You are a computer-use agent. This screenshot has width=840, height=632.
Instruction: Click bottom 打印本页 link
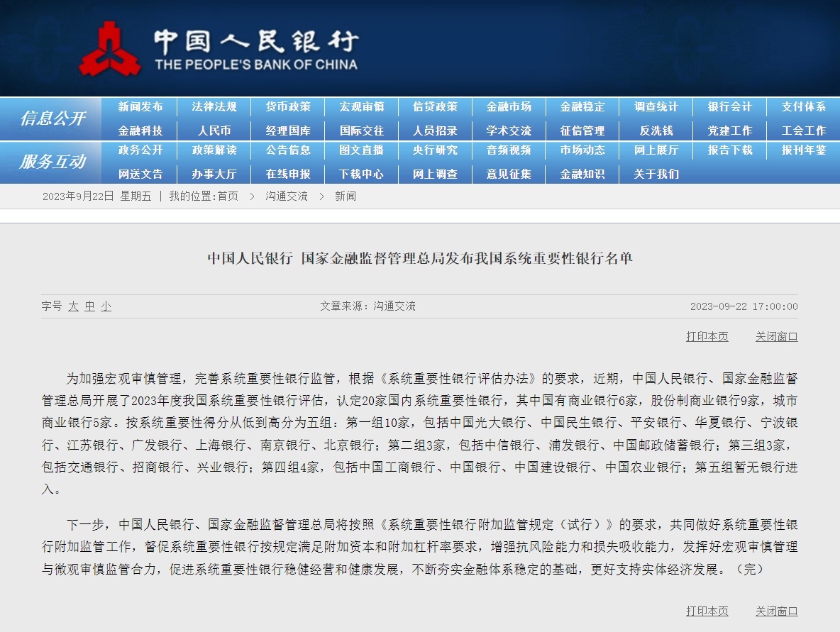707,611
